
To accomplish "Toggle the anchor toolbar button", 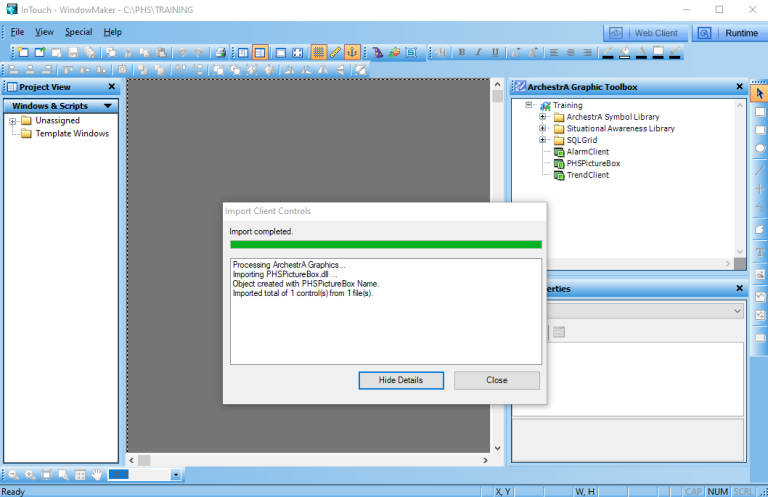I will click(353, 52).
